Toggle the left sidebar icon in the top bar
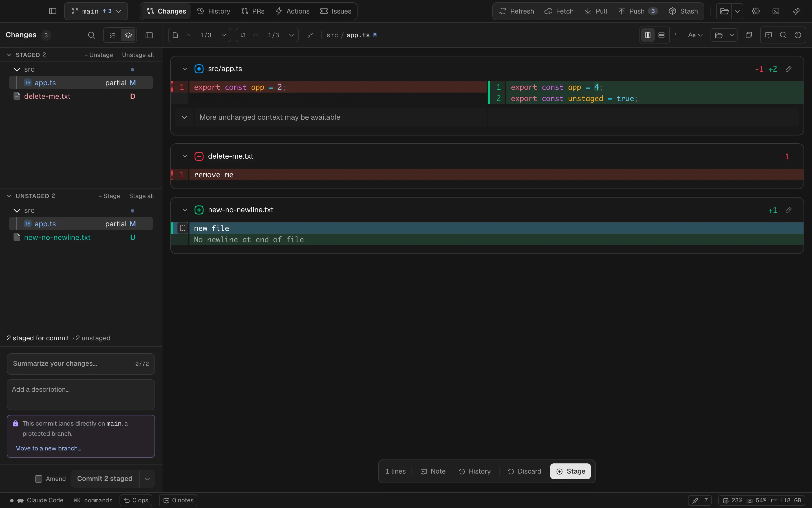This screenshot has height=508, width=812. pos(53,11)
